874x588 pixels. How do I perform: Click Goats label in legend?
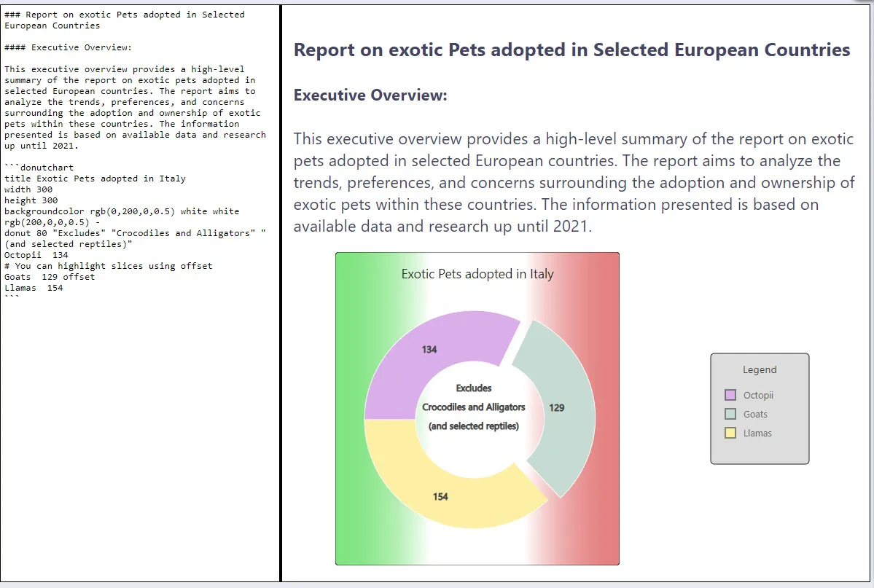(755, 414)
